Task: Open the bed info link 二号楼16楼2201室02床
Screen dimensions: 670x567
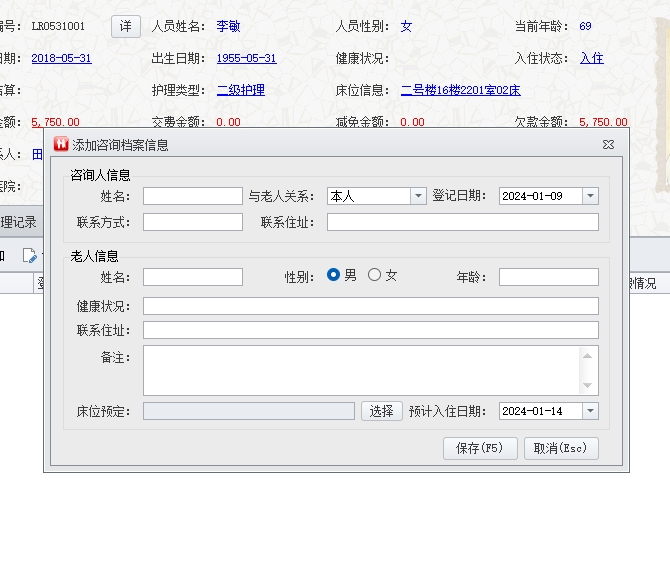Action: 460,90
